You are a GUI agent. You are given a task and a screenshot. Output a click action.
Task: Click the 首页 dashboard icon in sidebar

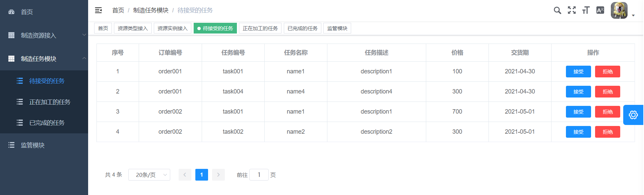tap(11, 12)
